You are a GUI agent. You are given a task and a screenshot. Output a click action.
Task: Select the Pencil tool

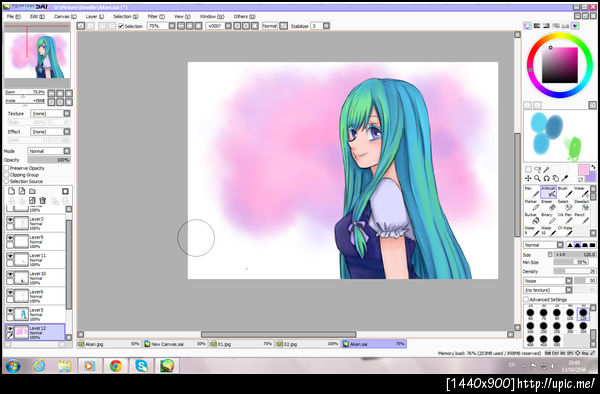coord(582,219)
